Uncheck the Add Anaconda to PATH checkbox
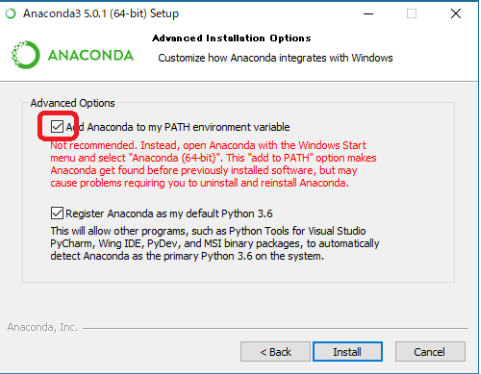481x374 pixels. tap(57, 127)
